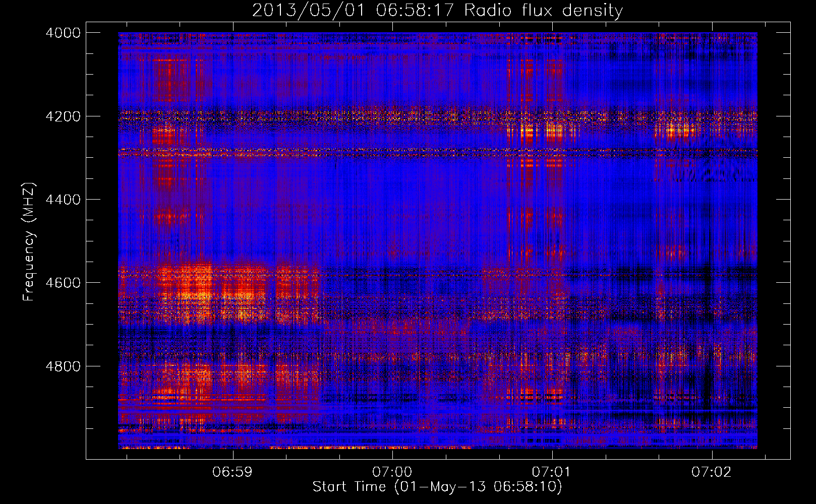816x504 pixels.
Task: Click the 06:59 time axis label
Action: (x=232, y=472)
